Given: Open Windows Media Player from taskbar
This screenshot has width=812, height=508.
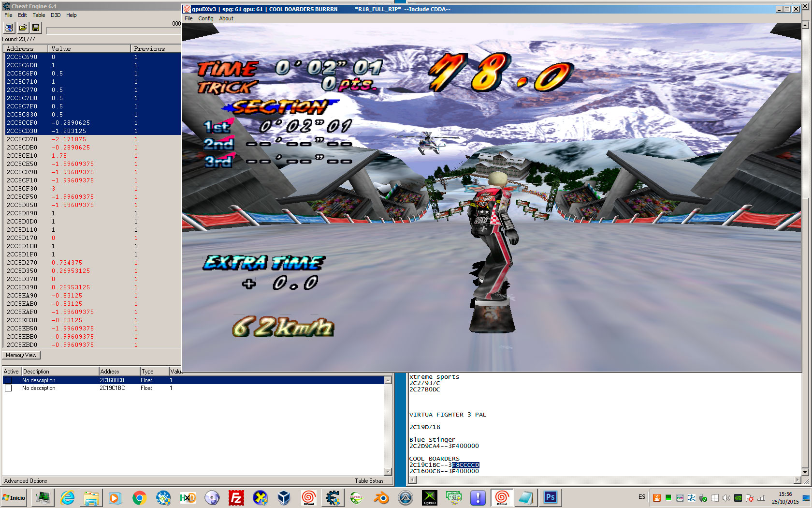Looking at the screenshot, I should click(x=115, y=498).
